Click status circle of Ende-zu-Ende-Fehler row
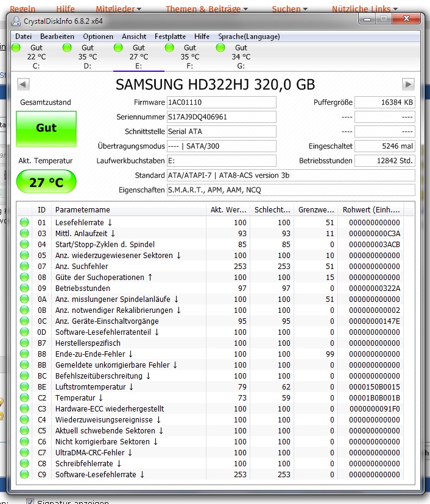 point(24,354)
